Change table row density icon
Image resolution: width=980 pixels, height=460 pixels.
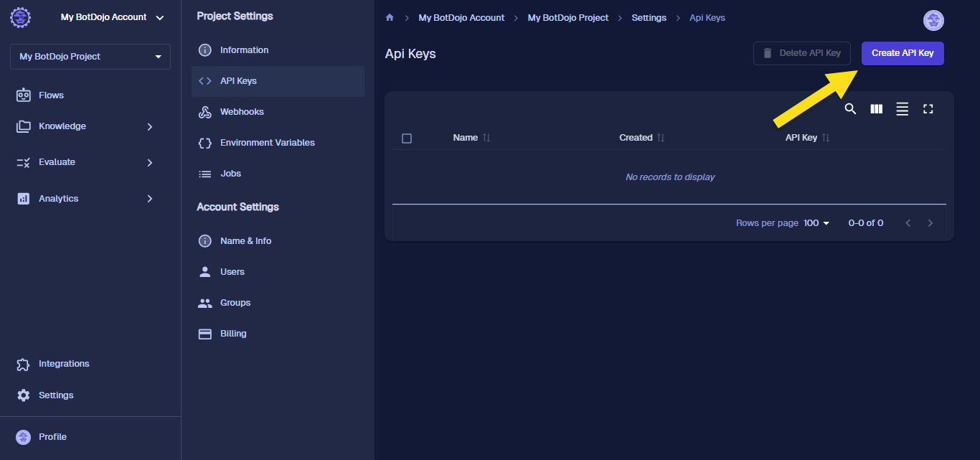coord(903,109)
